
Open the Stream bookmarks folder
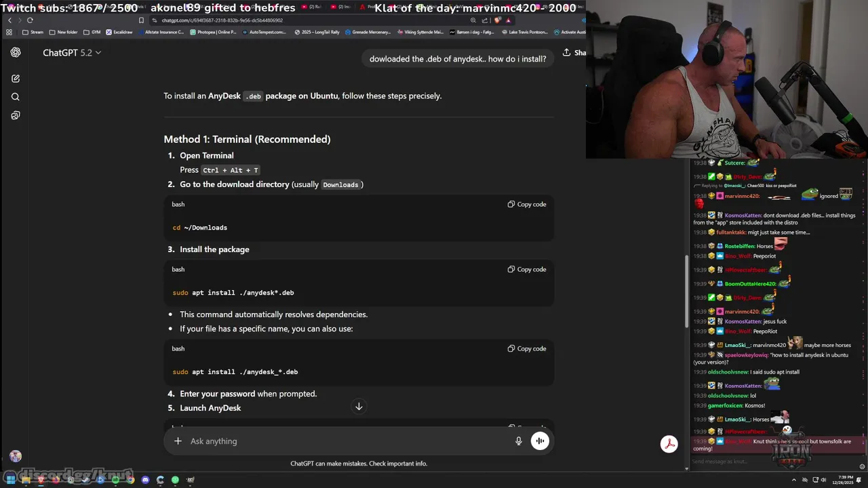point(33,32)
